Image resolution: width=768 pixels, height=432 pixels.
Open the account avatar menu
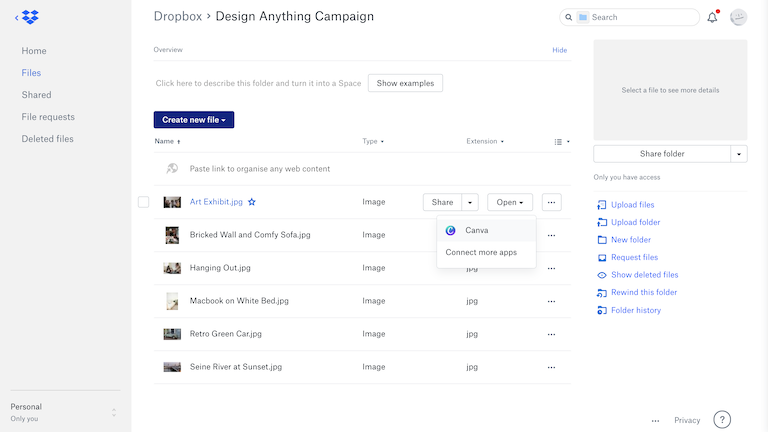(x=739, y=17)
